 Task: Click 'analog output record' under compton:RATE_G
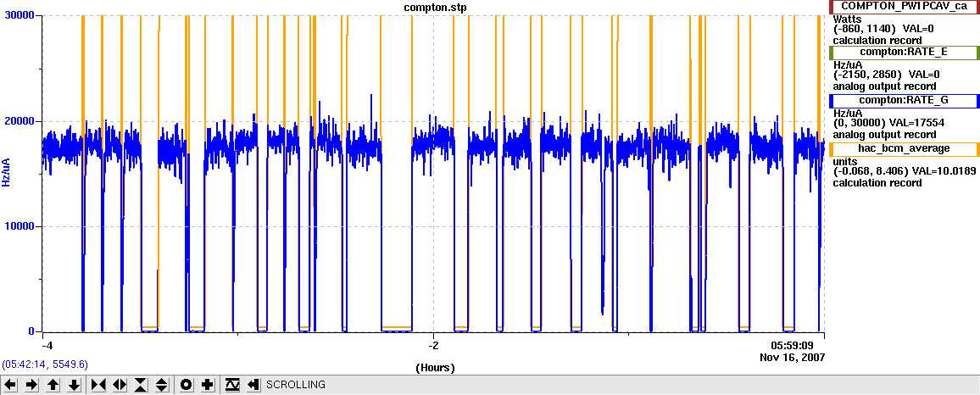(885, 135)
